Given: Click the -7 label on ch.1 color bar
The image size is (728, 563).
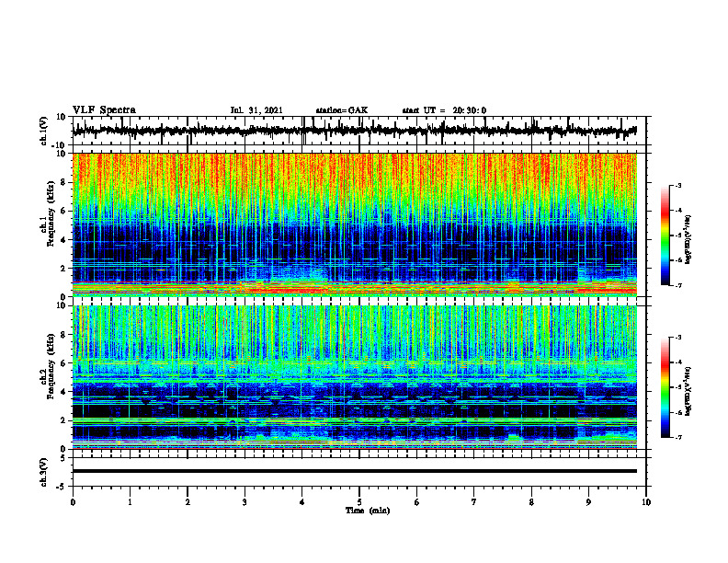Looking at the screenshot, I should (x=678, y=285).
